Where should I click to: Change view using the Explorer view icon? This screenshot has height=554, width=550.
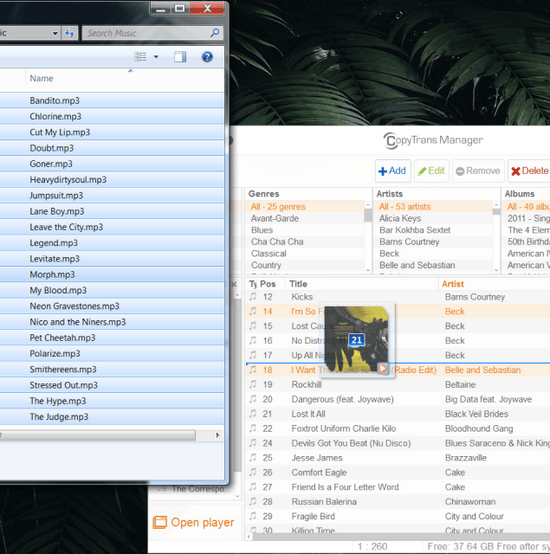pos(140,57)
